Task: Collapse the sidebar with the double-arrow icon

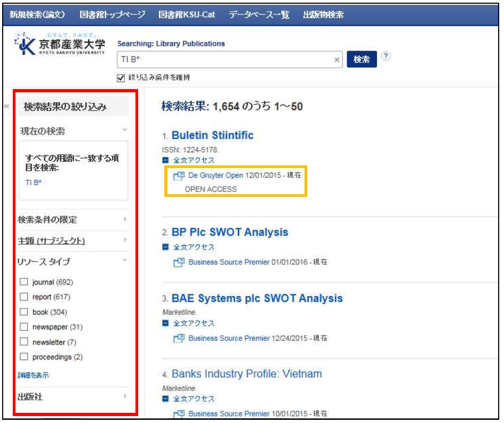Action: click(x=6, y=106)
